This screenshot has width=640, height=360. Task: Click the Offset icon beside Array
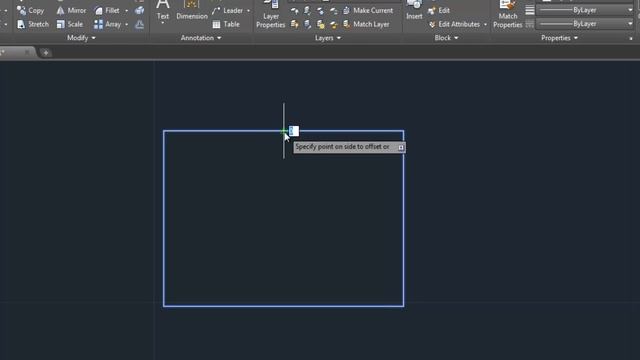pyautogui.click(x=140, y=24)
